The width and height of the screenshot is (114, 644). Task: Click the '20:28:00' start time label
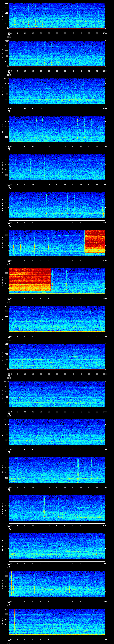tap(9, 487)
